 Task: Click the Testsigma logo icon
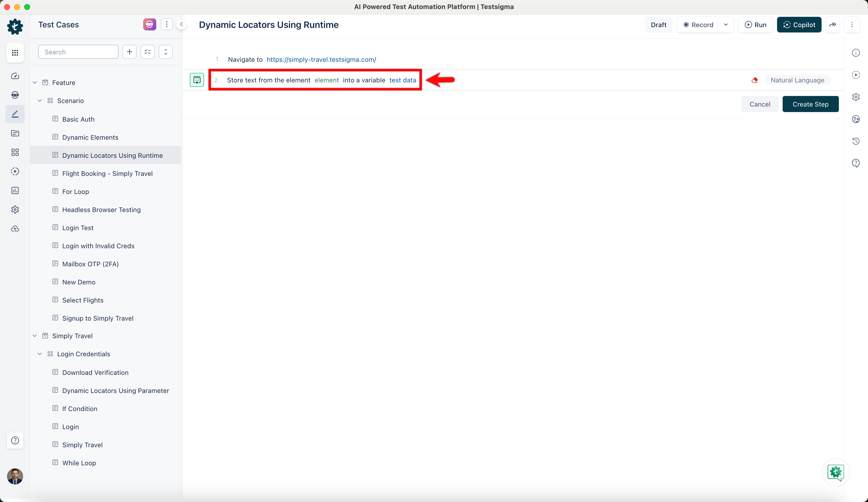[x=15, y=27]
